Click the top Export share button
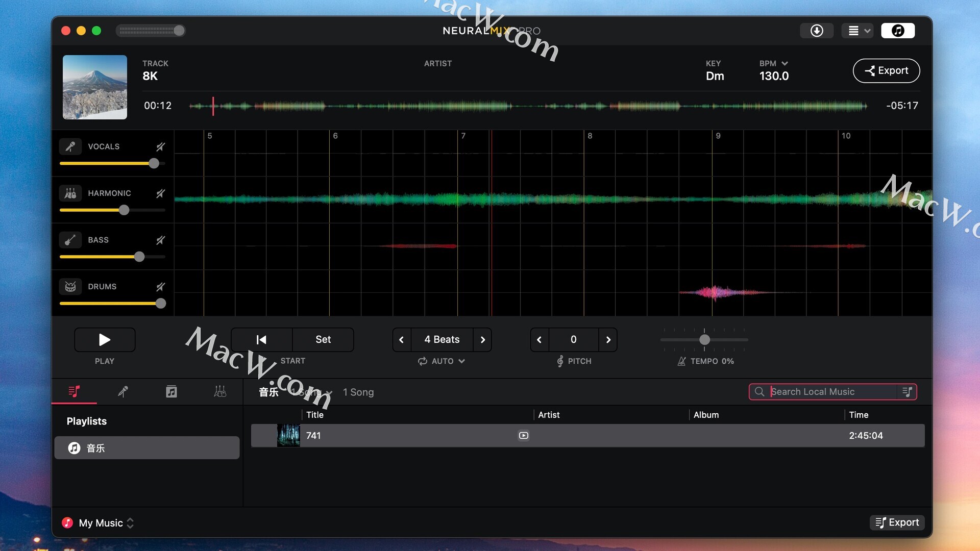The height and width of the screenshot is (551, 980). click(x=886, y=71)
